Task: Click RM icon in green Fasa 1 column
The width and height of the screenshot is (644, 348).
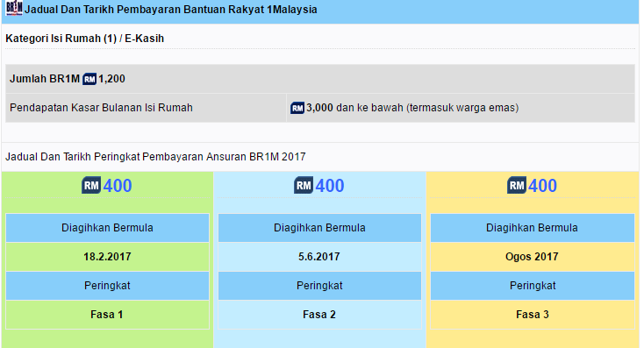Action: coord(91,186)
